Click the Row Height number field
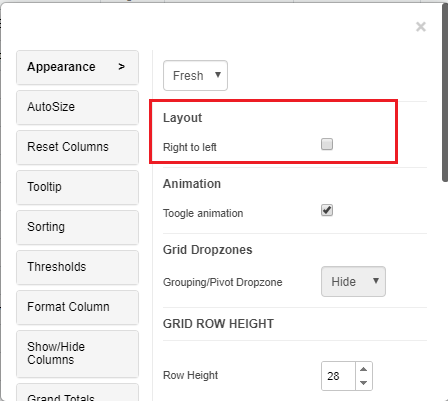The image size is (448, 401). pos(338,376)
